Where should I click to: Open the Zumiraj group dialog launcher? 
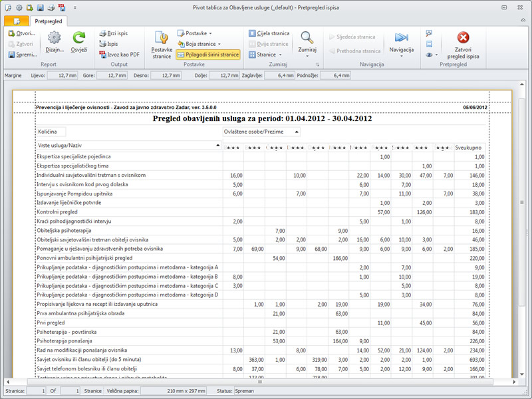tap(318, 64)
